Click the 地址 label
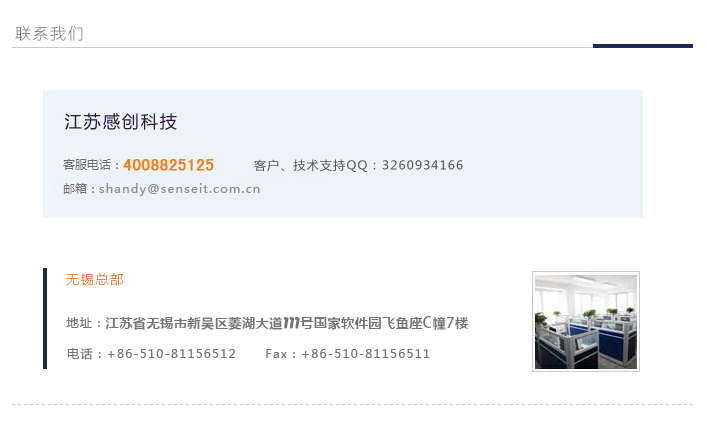The width and height of the screenshot is (708, 431). click(x=79, y=323)
